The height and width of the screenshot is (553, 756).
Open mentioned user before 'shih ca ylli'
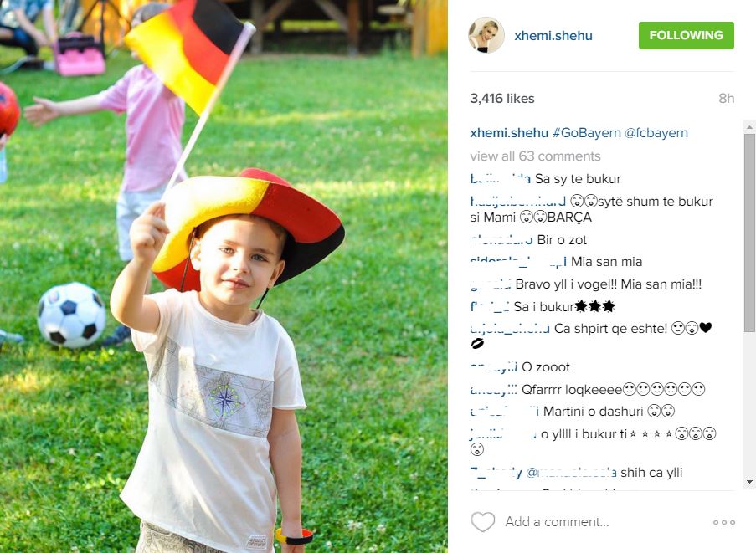[571, 473]
